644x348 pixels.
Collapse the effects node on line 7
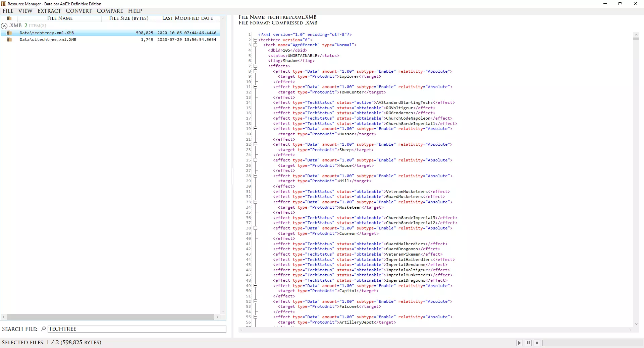tap(255, 66)
